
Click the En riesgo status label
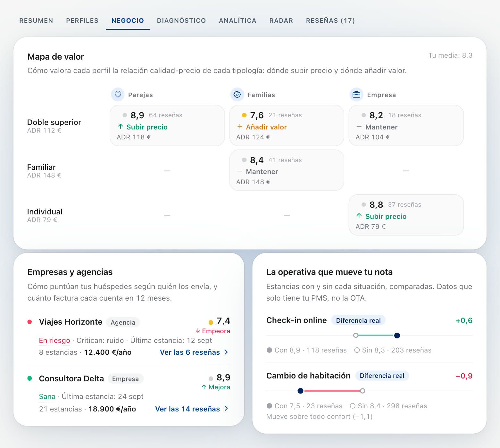click(54, 340)
